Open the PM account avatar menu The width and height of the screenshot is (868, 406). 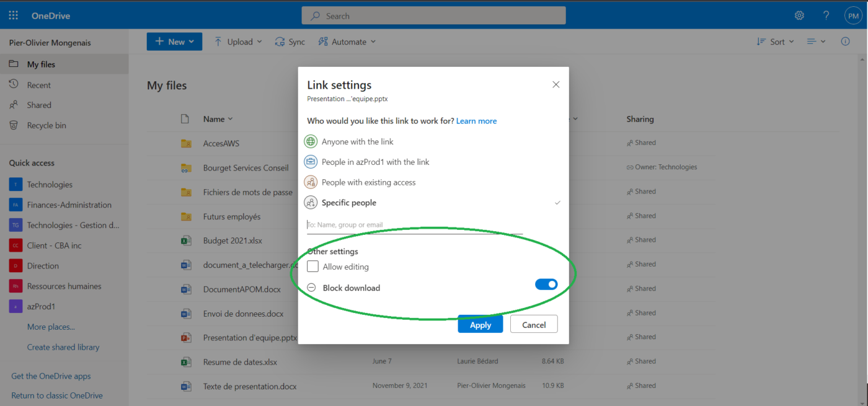[853, 16]
